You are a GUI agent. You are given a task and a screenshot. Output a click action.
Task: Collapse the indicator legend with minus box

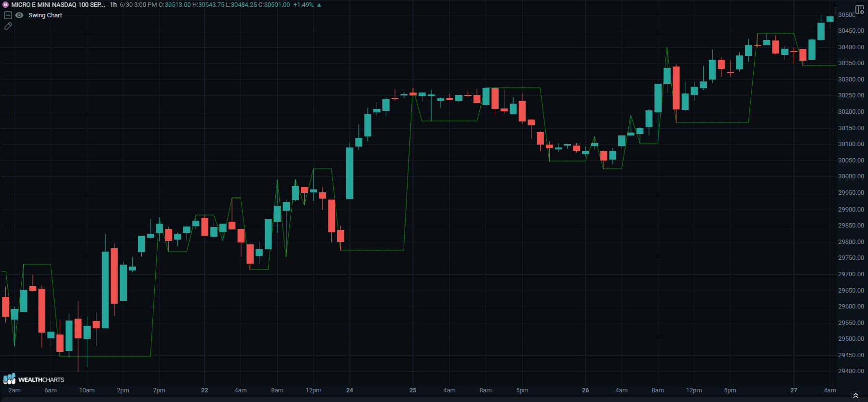(x=8, y=15)
